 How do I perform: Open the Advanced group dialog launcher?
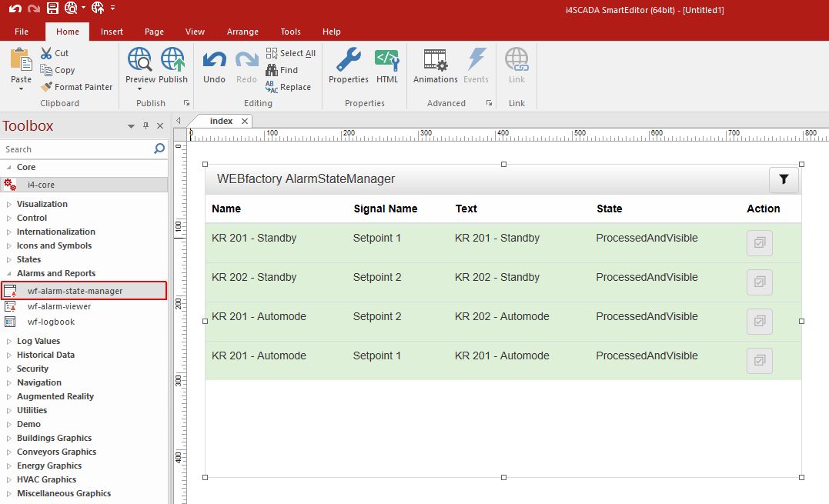pyautogui.click(x=489, y=103)
